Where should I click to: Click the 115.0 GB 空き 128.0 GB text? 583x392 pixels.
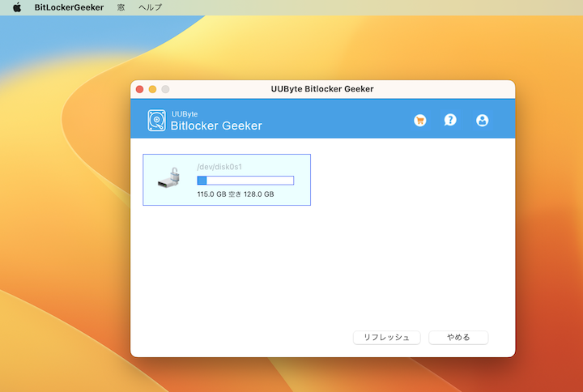point(236,194)
